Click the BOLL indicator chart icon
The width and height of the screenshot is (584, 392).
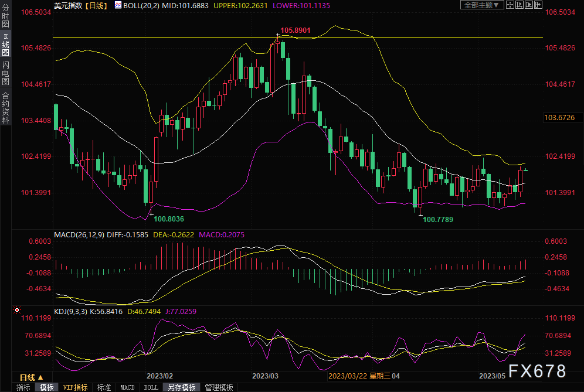[118, 5]
